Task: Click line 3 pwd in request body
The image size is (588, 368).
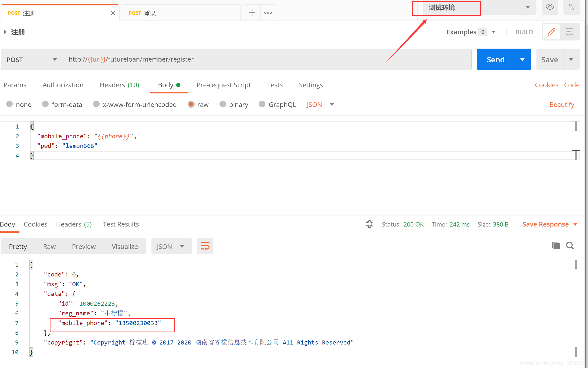Action: (67, 146)
